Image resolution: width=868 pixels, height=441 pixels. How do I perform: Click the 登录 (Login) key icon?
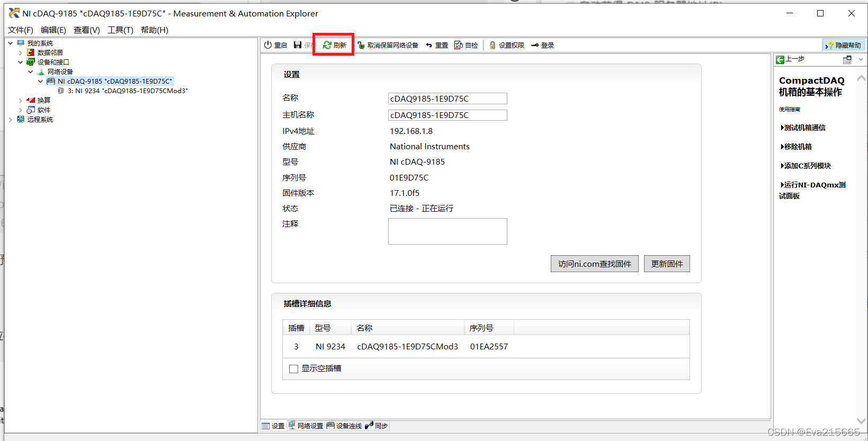point(535,45)
